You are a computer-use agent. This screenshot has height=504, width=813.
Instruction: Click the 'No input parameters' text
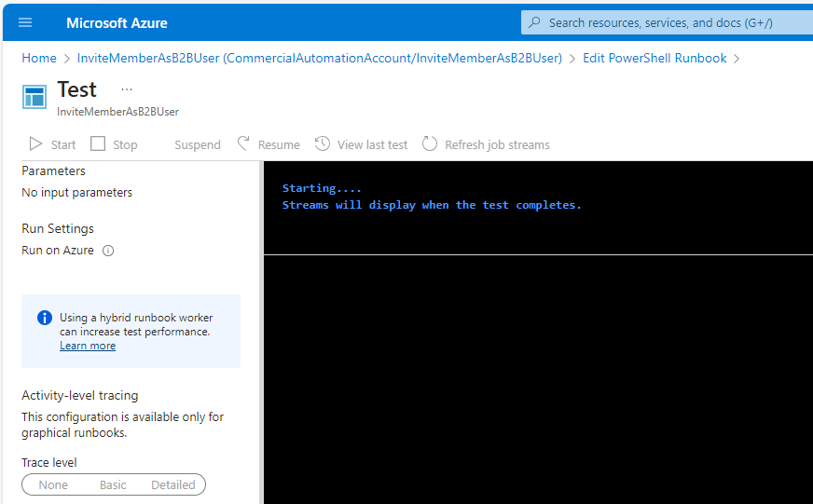(76, 192)
